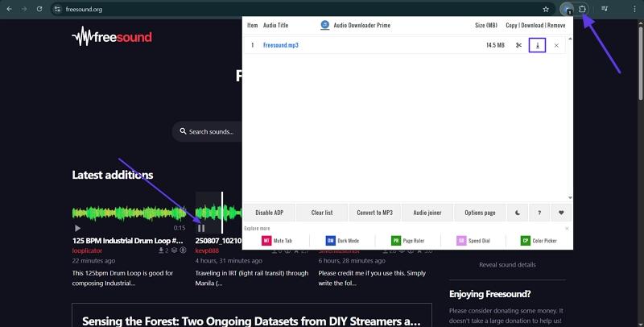The width and height of the screenshot is (644, 327).
Task: Click the Enjoying Freesound? heading
Action: [490, 294]
